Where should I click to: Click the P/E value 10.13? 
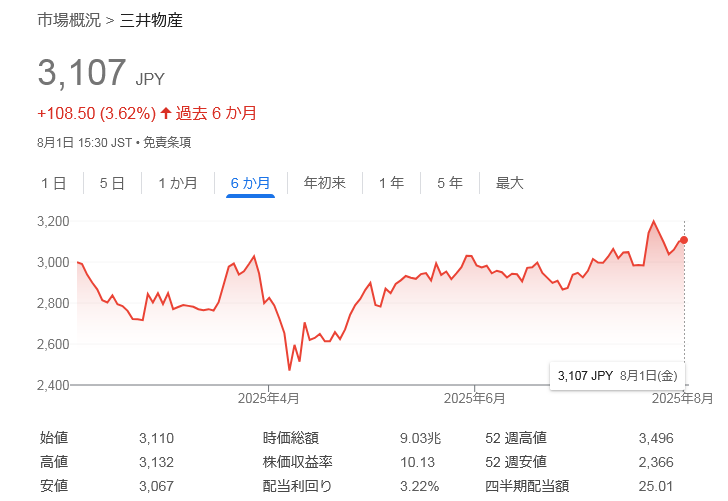coord(417,462)
